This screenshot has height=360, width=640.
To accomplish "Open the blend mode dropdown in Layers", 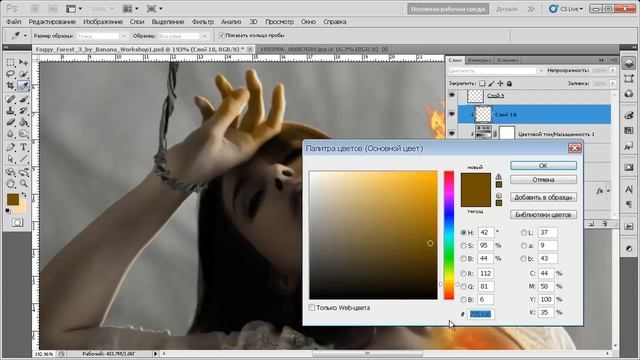I will point(496,71).
